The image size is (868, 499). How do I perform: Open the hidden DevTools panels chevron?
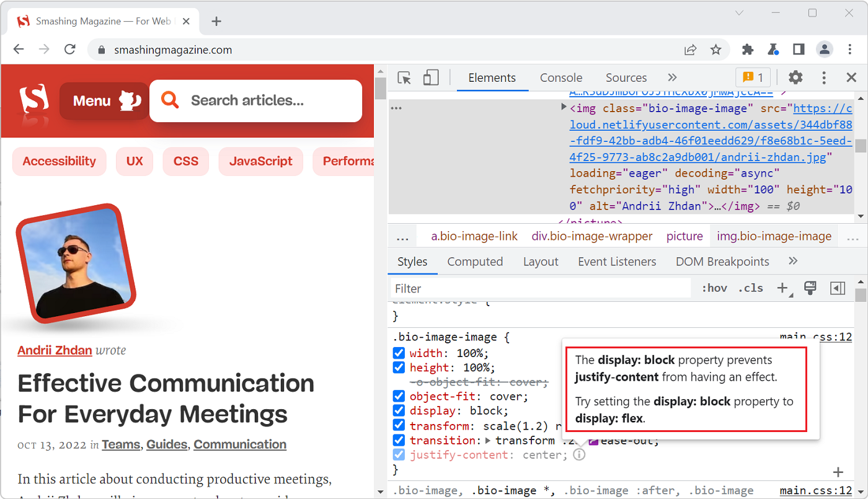coord(672,77)
